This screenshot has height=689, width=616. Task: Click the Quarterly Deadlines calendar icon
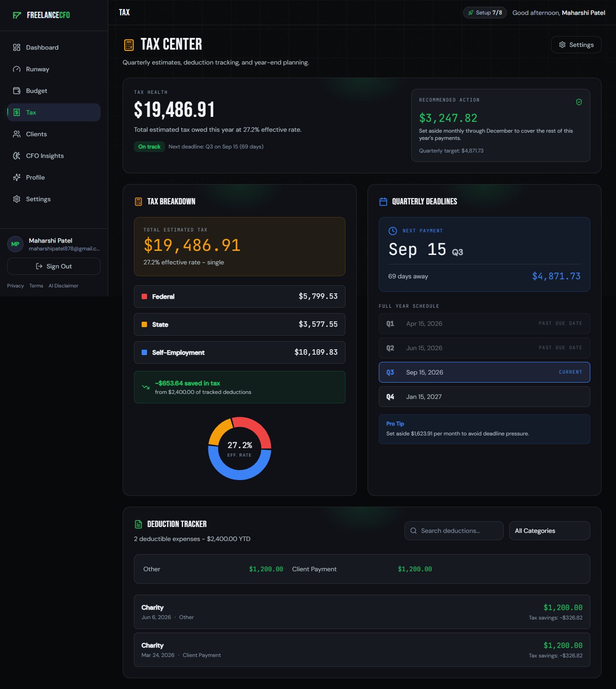383,202
